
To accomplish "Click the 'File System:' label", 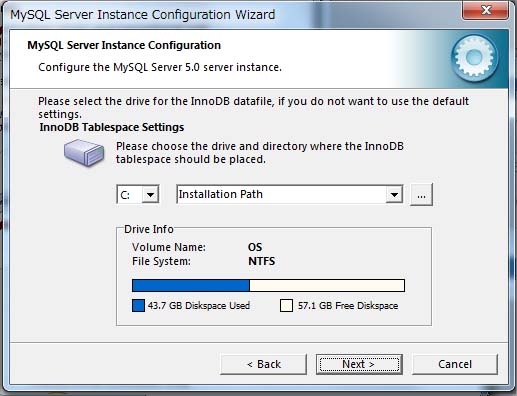I will (161, 261).
